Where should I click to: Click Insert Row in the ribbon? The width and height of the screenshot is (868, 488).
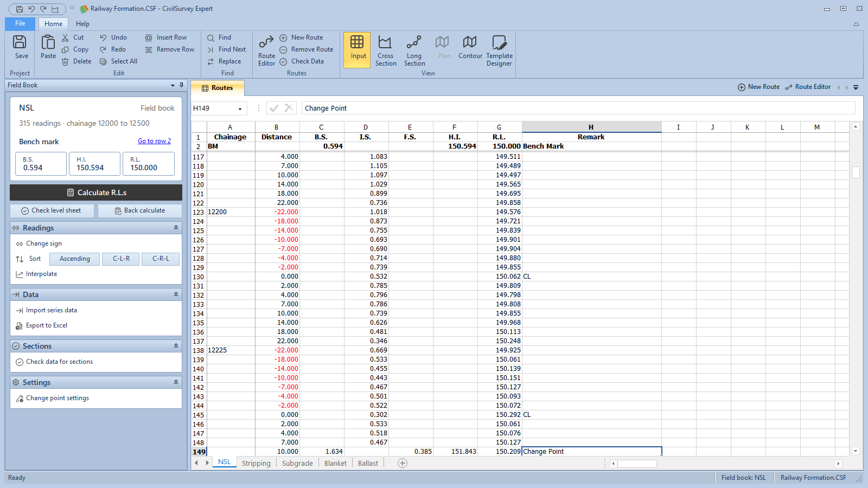pos(166,37)
